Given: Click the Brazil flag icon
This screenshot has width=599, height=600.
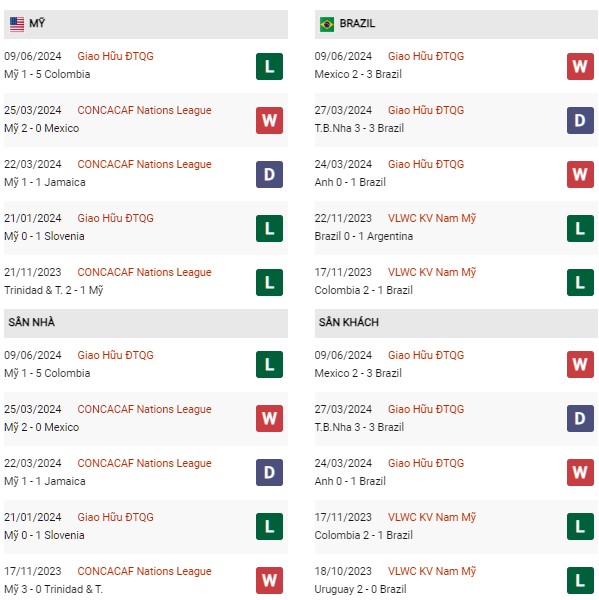Looking at the screenshot, I should coord(326,24).
